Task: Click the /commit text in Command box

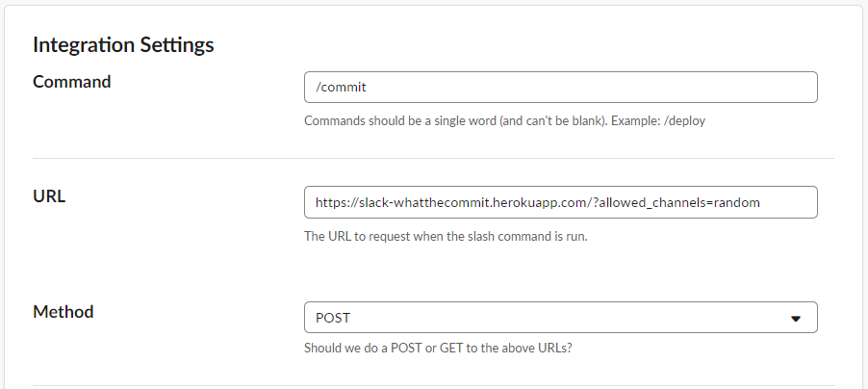Action: [x=341, y=87]
